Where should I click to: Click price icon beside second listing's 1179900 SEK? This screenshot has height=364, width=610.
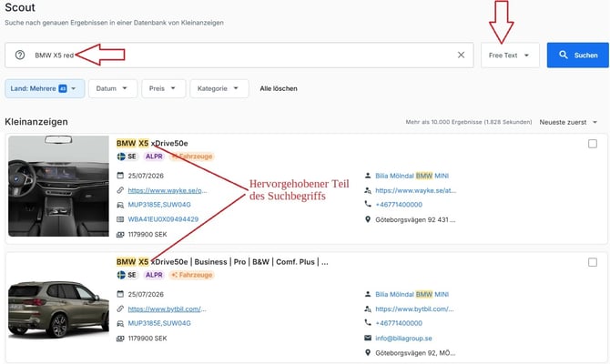[x=120, y=339]
